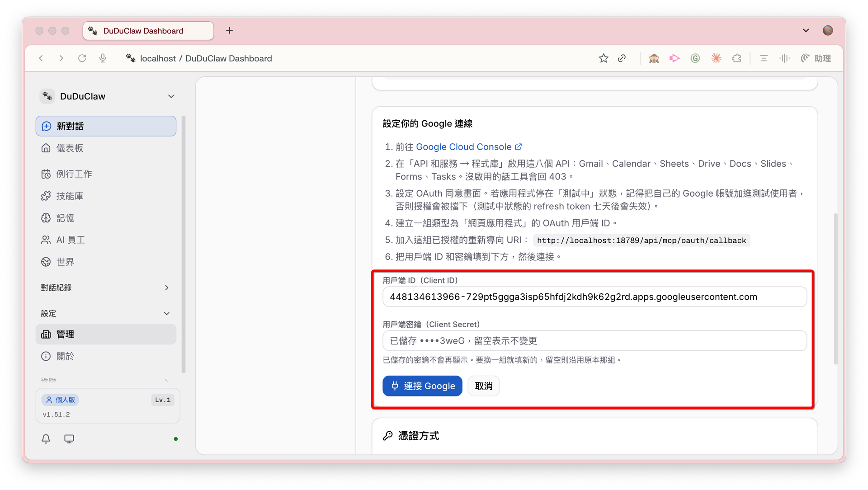
Task: Go back using the browser back arrow
Action: [x=41, y=58]
